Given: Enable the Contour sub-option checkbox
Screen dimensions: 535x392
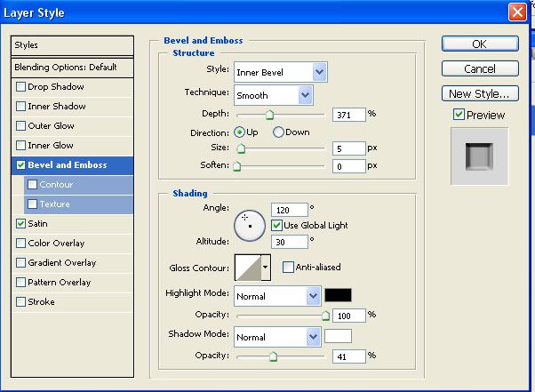Looking at the screenshot, I should pos(32,185).
